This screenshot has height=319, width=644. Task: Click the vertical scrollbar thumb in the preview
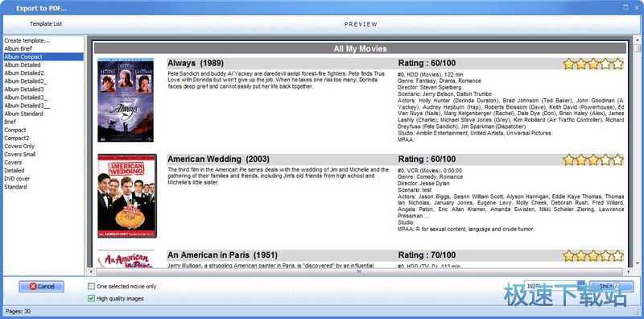tap(637, 48)
